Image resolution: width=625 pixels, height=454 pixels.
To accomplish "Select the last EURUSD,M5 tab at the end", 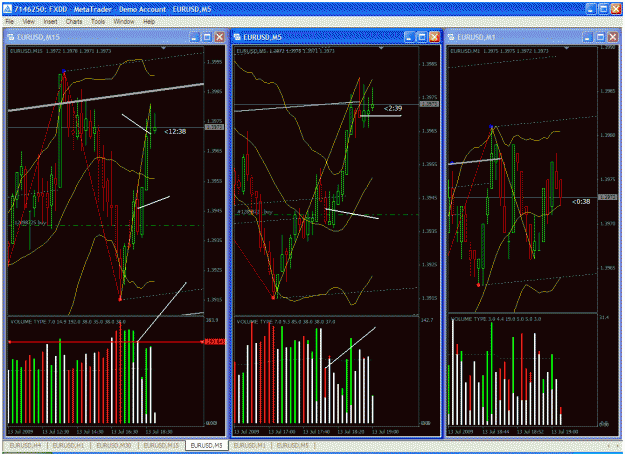I will 293,445.
